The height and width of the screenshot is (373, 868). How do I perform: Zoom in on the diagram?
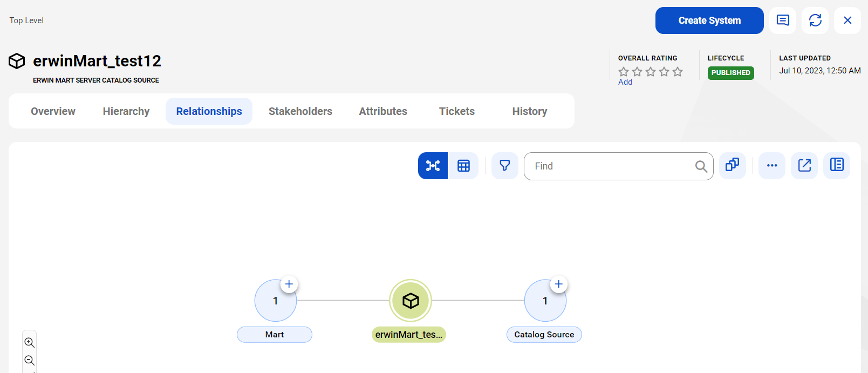(x=30, y=343)
